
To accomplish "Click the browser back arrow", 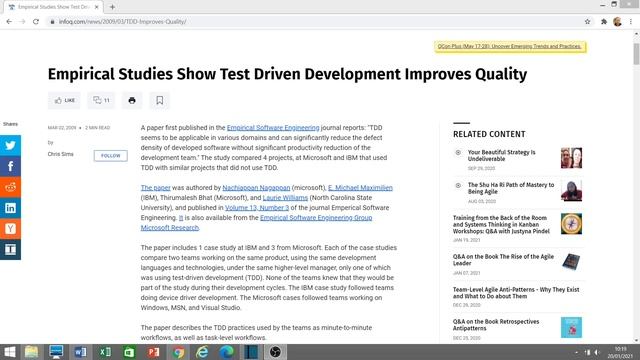I will point(9,22).
